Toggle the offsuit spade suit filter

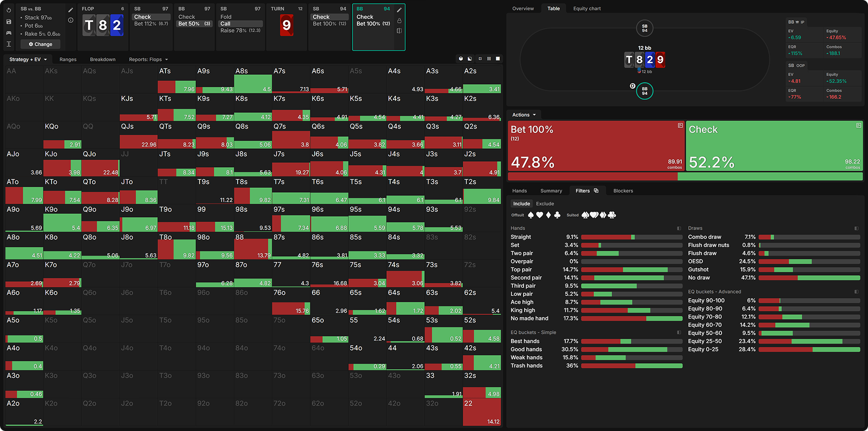[x=531, y=215]
